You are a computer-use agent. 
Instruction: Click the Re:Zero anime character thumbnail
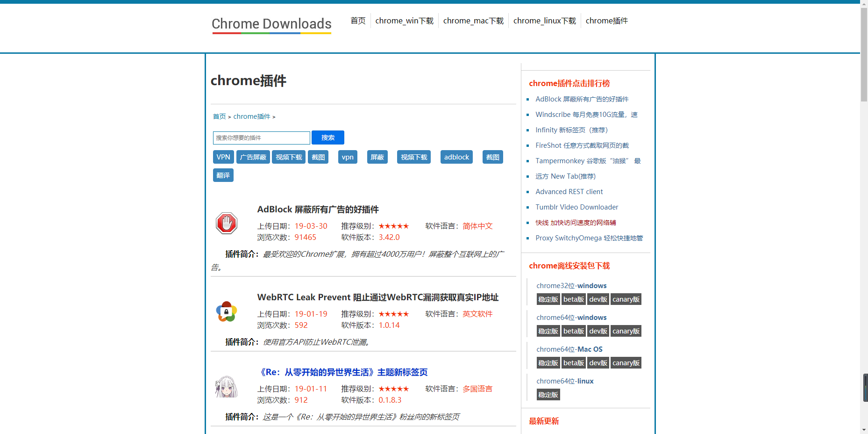(x=227, y=386)
